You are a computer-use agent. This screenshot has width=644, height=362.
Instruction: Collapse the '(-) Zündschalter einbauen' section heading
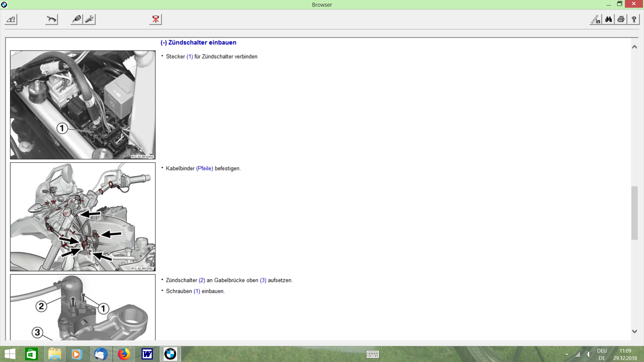pos(198,43)
